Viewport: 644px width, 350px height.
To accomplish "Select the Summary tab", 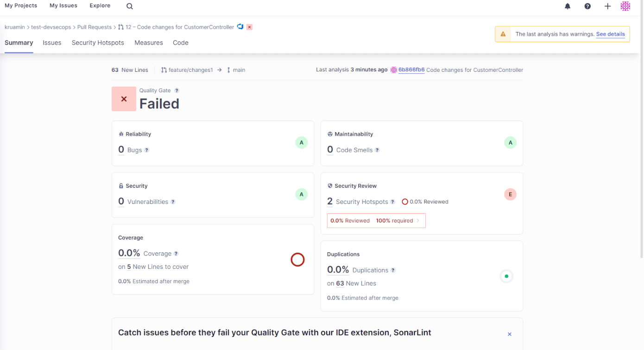I will [x=19, y=43].
